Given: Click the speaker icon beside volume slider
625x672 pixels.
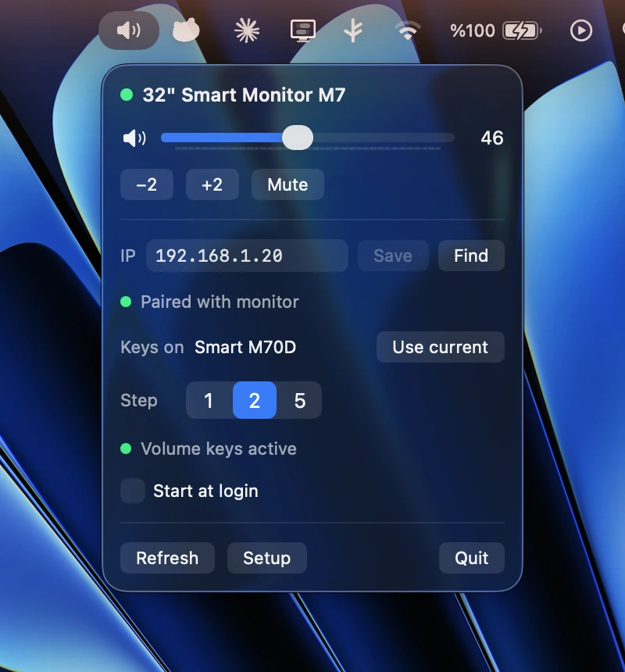Looking at the screenshot, I should point(134,138).
